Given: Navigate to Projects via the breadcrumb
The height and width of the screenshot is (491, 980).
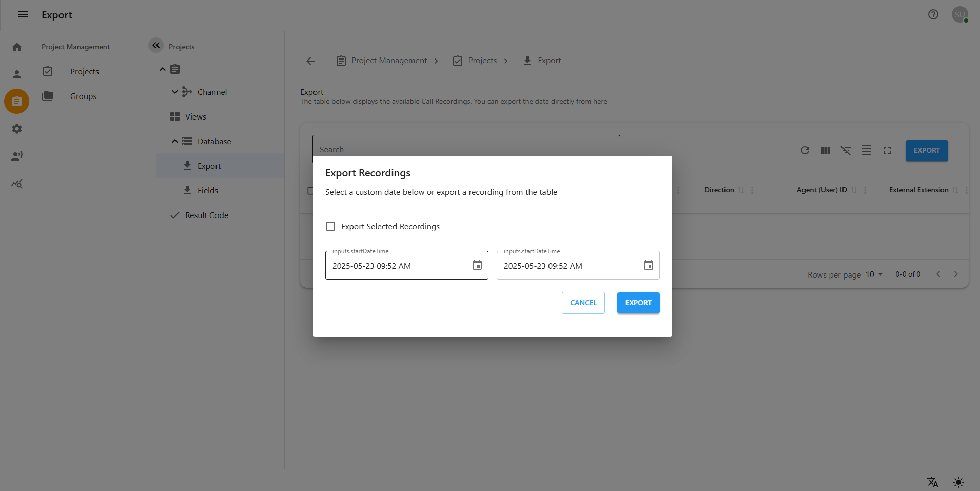Looking at the screenshot, I should tap(482, 60).
